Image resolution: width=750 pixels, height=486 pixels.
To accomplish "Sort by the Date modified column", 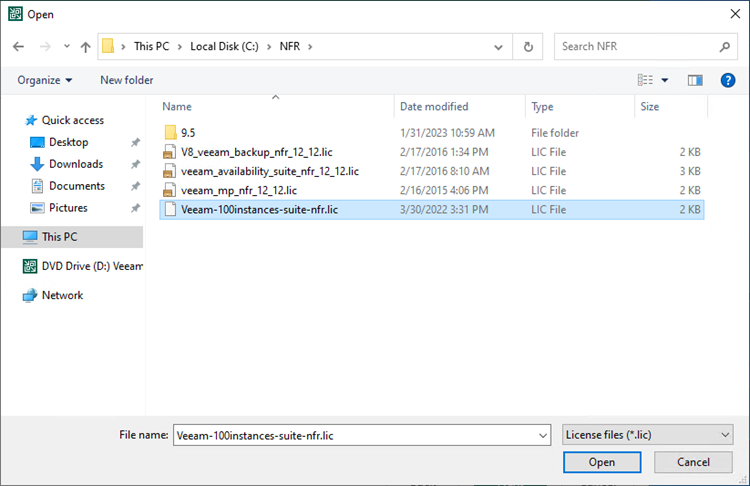I will pos(434,106).
